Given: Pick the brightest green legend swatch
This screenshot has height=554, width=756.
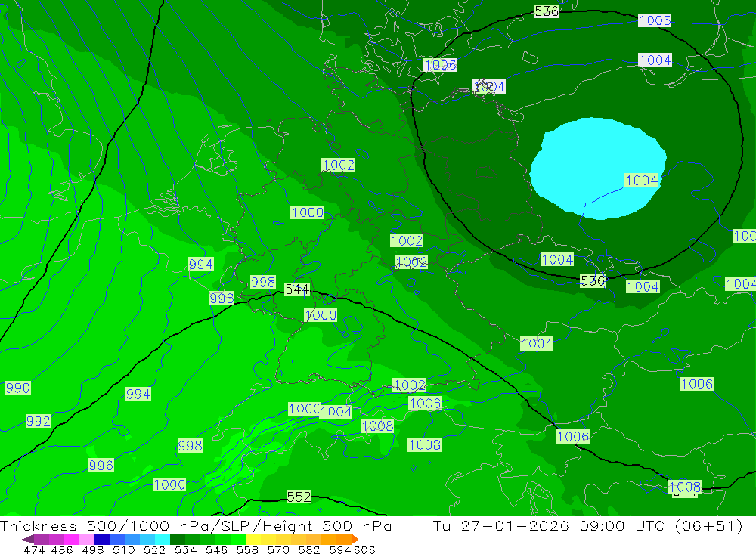Looking at the screenshot, I should click(238, 539).
